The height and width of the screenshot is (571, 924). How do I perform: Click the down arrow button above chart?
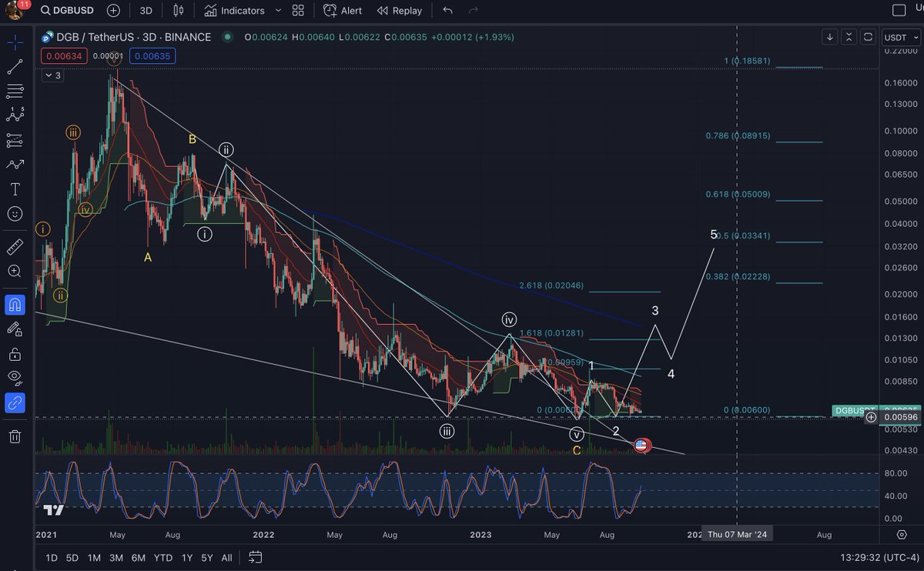(830, 37)
